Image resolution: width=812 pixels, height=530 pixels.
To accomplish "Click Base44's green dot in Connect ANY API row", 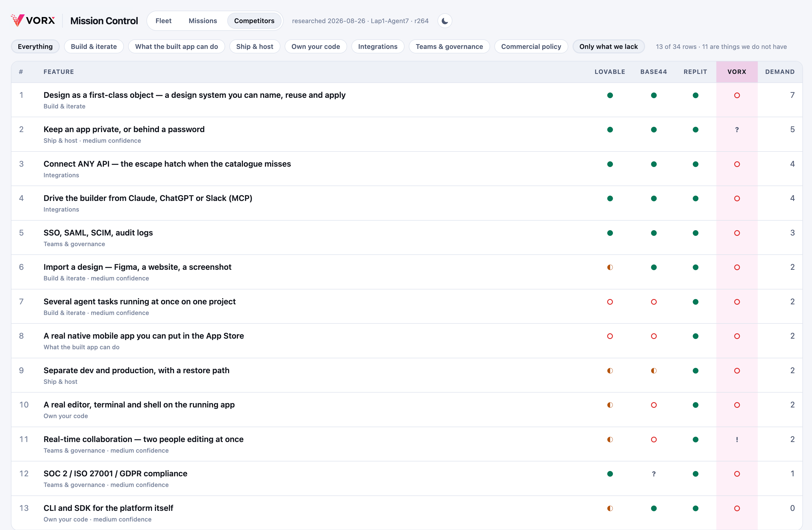I will [x=653, y=164].
